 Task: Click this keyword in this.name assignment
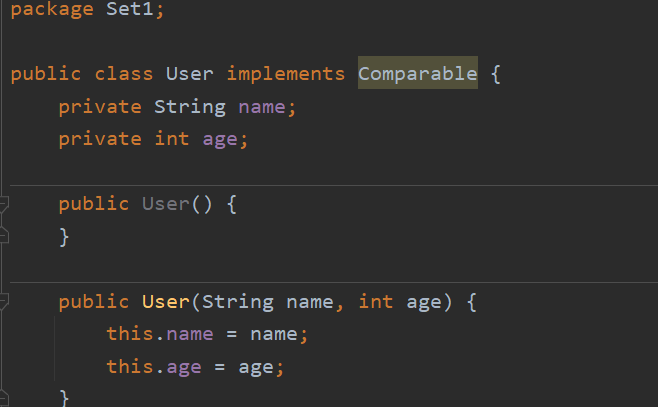(130, 334)
